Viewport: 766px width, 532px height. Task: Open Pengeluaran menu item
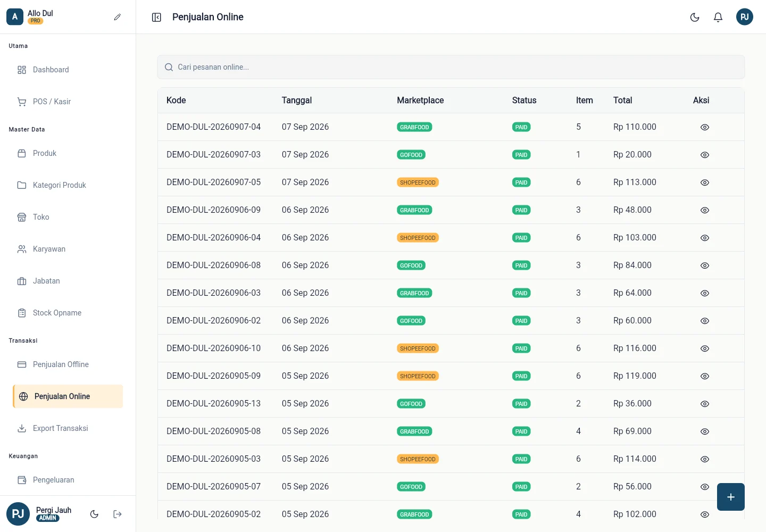68,480
